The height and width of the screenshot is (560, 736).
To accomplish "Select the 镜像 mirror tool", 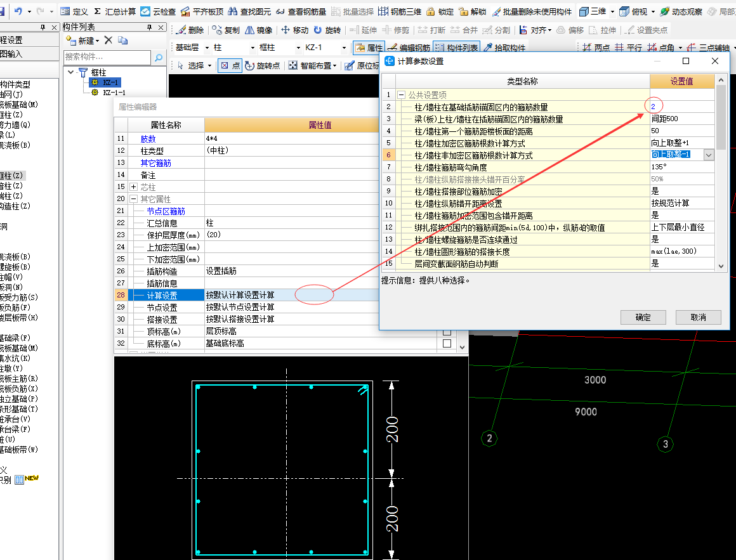I will [259, 30].
